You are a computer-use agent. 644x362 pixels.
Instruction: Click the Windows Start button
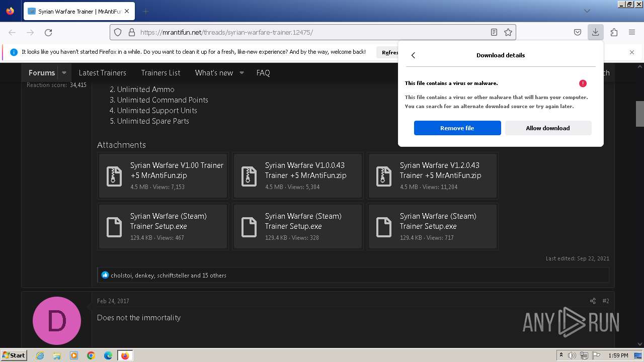pos(14,355)
